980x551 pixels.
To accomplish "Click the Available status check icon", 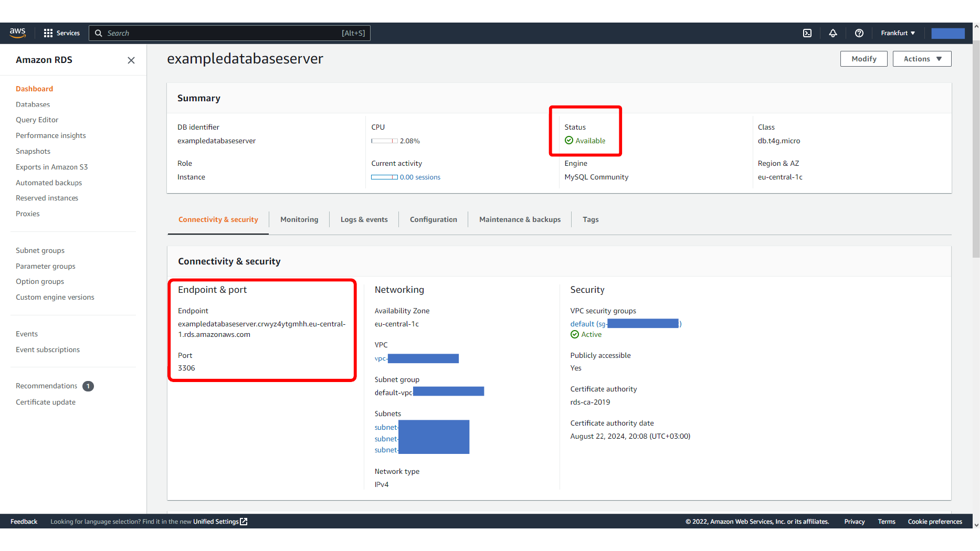I will pos(569,140).
